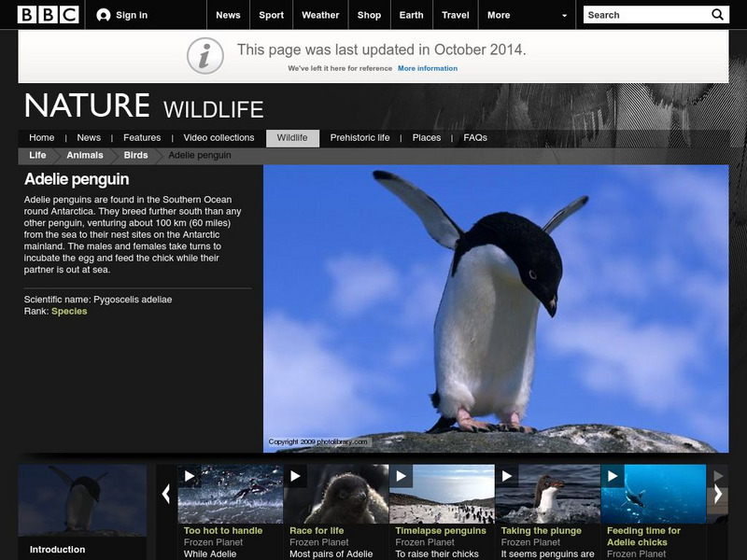Click the "More information" link
This screenshot has width=747, height=560.
coord(430,67)
